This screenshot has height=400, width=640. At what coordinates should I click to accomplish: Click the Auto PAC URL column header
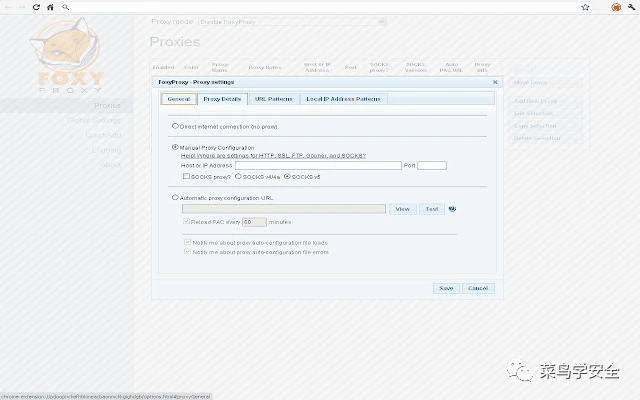pos(451,67)
